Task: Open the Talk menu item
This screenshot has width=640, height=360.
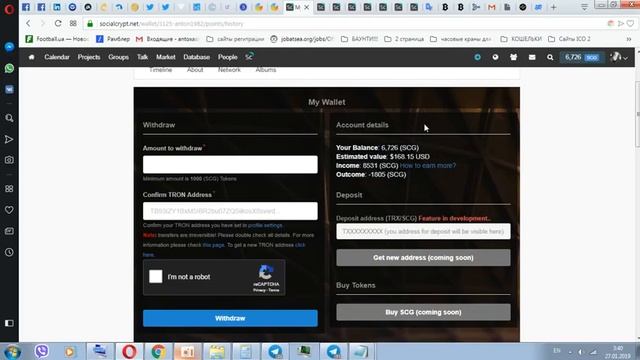Action: tap(142, 57)
